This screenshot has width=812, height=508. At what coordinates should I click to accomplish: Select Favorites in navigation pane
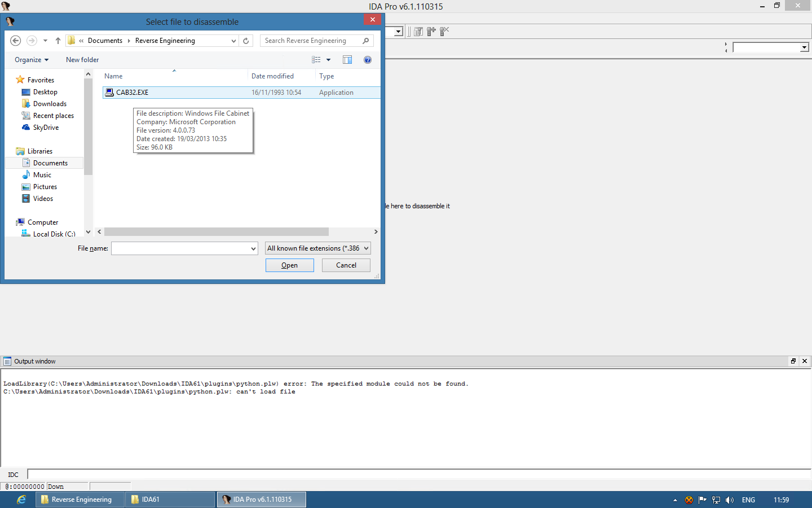point(41,80)
